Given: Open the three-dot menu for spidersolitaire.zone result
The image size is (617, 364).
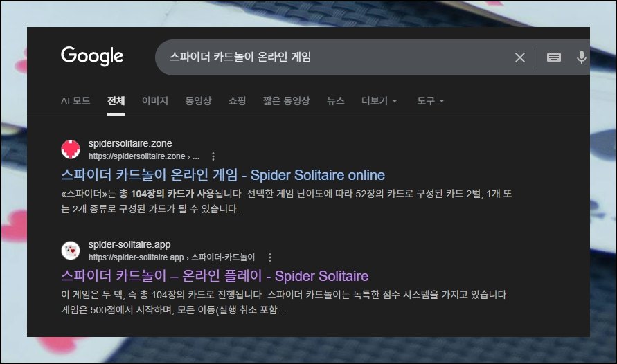Looking at the screenshot, I should 213,156.
